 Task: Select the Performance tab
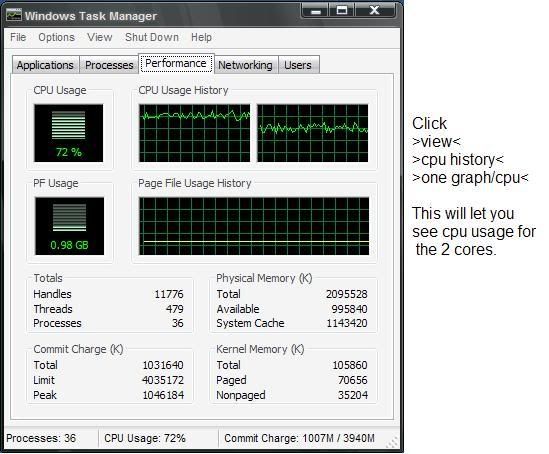(x=176, y=63)
